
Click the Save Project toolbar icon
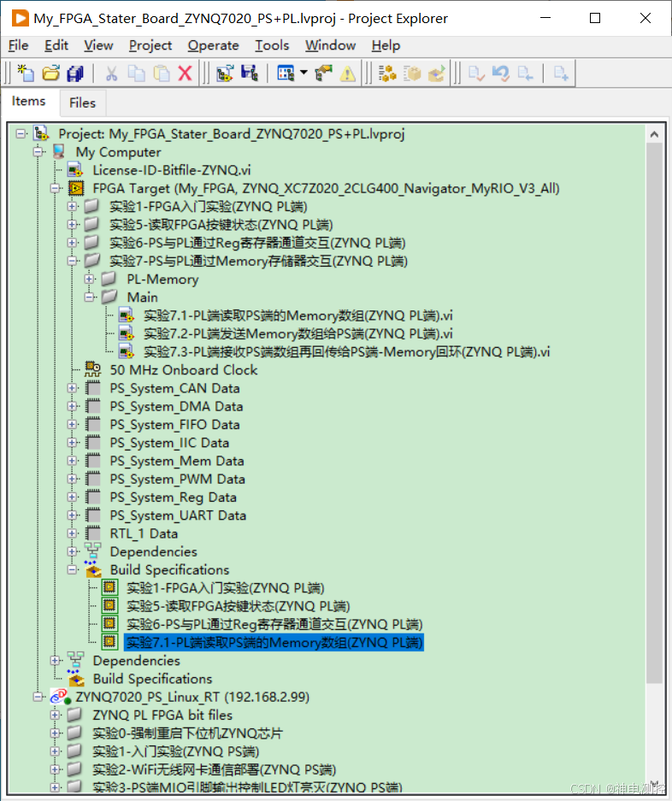coord(250,73)
